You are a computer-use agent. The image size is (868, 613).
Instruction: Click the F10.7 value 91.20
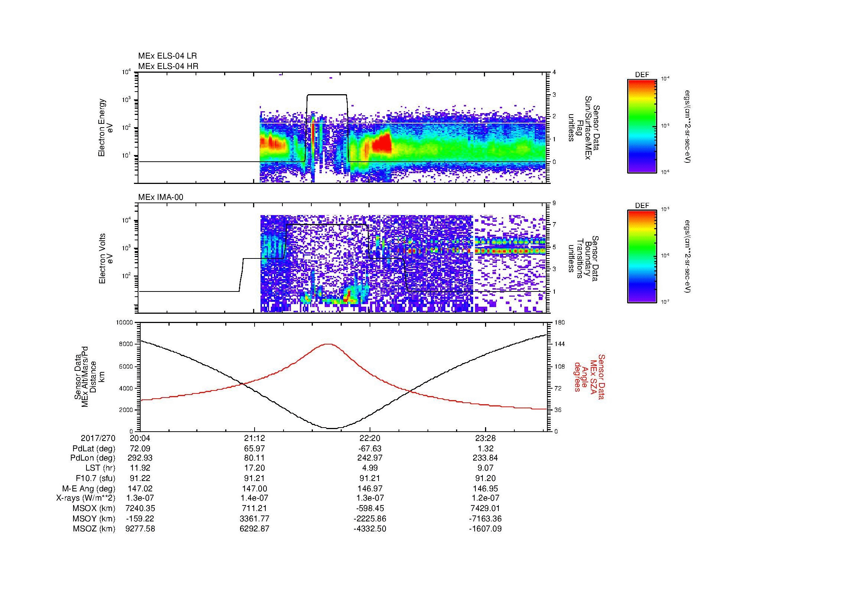pyautogui.click(x=485, y=478)
